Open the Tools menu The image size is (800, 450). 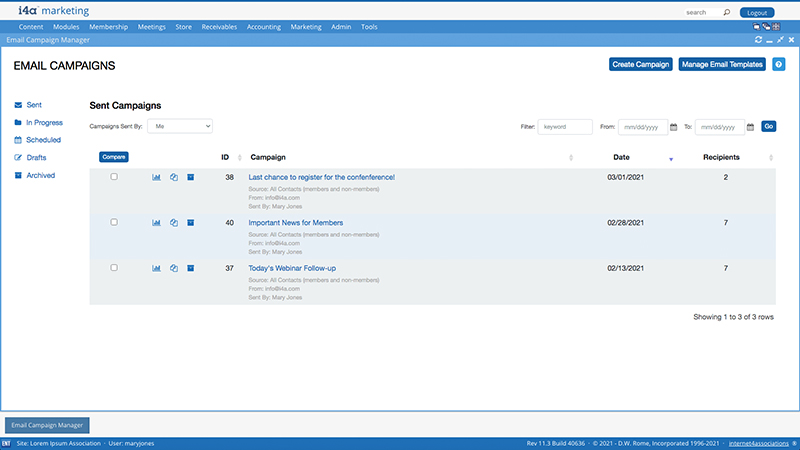click(369, 27)
